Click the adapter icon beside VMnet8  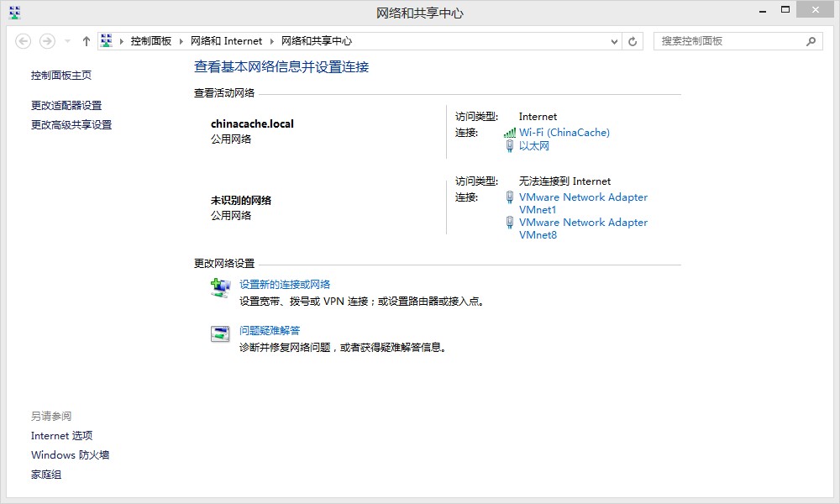(510, 223)
